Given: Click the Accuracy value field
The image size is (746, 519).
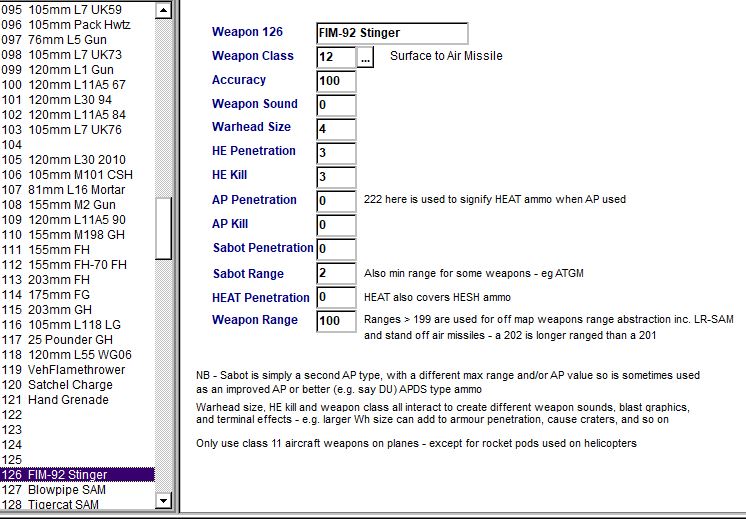Looking at the screenshot, I should (x=336, y=82).
